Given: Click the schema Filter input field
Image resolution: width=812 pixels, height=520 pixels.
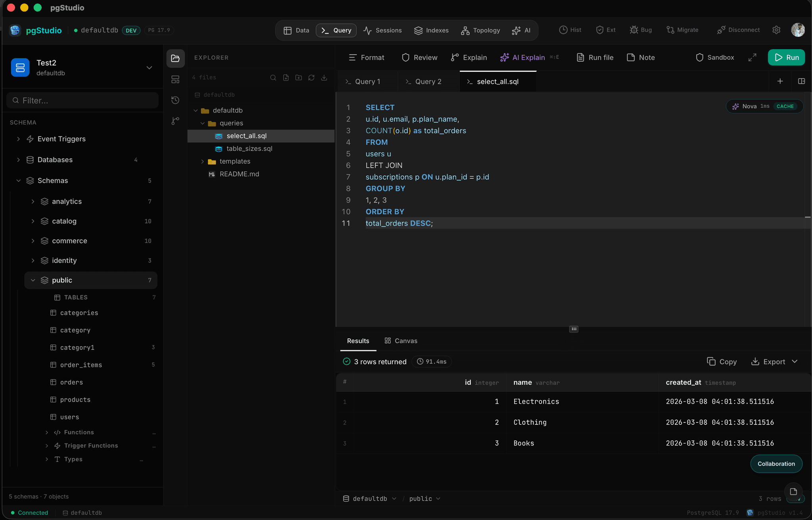Looking at the screenshot, I should click(82, 101).
